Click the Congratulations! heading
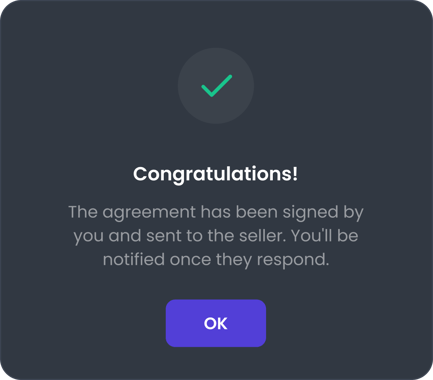This screenshot has width=433, height=380. (216, 174)
